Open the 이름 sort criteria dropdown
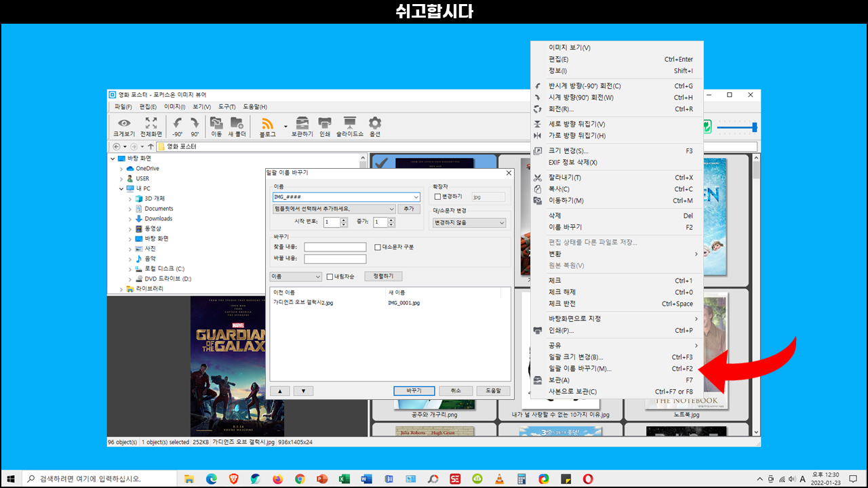Screen dimensions: 868x488 point(318,277)
